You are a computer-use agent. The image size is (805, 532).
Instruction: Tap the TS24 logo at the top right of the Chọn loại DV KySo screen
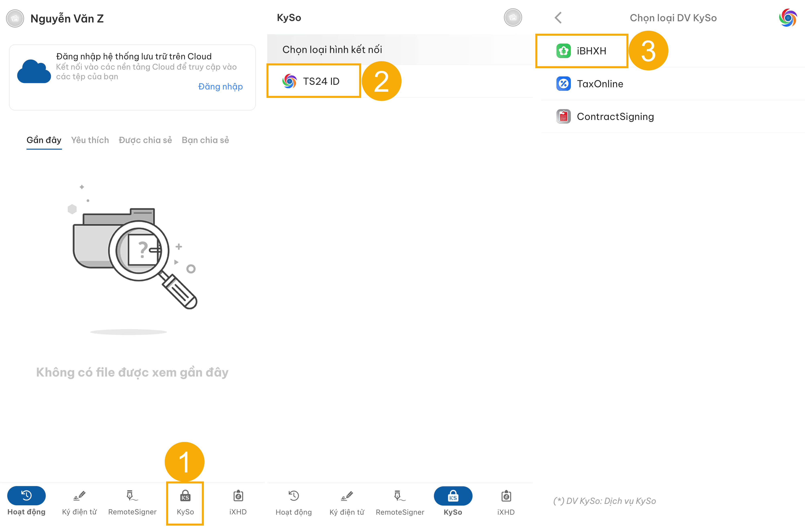787,18
